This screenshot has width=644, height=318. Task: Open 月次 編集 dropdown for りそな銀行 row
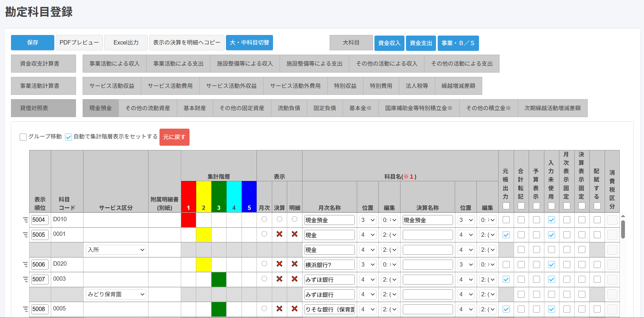pyautogui.click(x=389, y=310)
